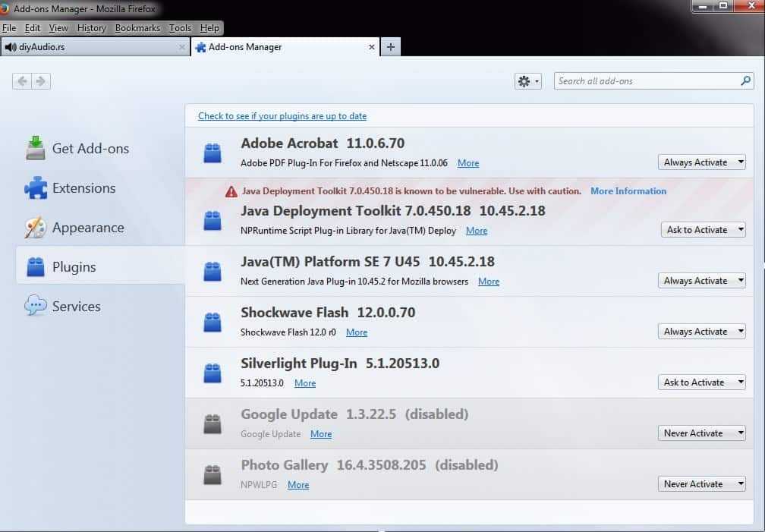Viewport: 765px width, 532px height.
Task: Click More link for Silverlight Plug-In
Action: tap(305, 383)
